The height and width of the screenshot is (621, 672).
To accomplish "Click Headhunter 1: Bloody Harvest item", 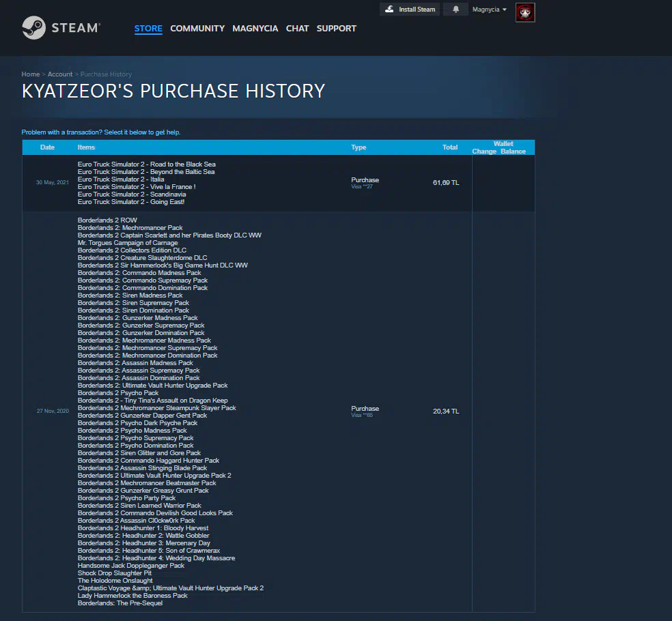I will pos(143,528).
